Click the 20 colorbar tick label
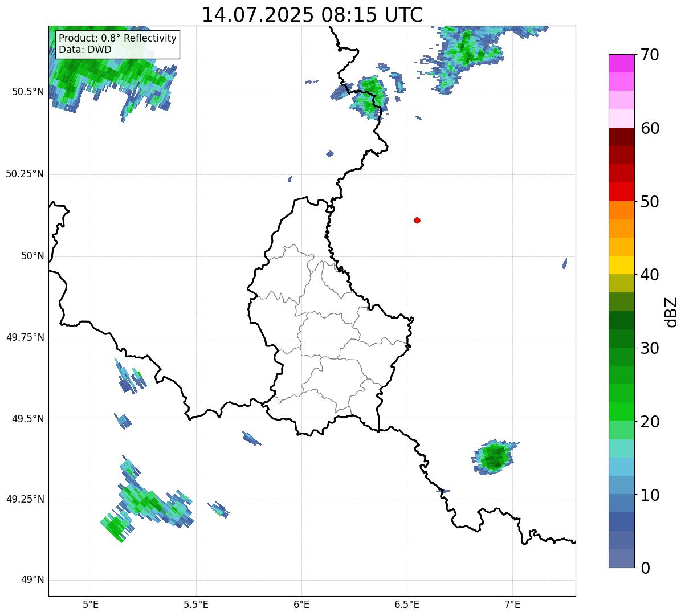Screen dimensions: 685x616 click(x=650, y=422)
